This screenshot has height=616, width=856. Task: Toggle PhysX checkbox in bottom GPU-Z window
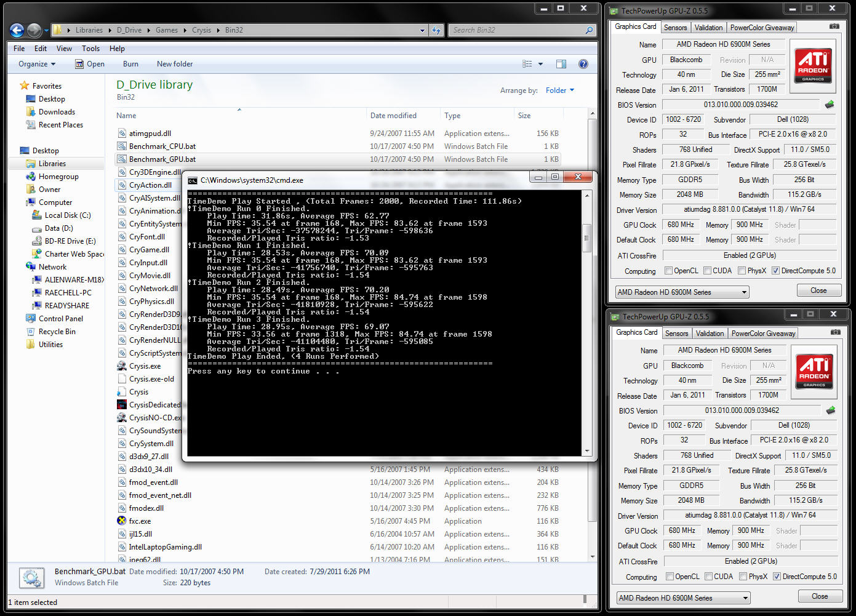743,577
